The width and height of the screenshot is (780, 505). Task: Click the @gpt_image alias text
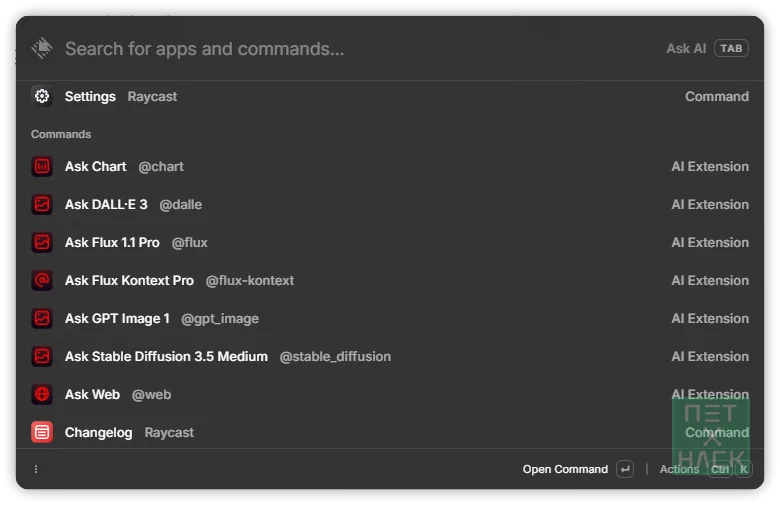(x=220, y=318)
